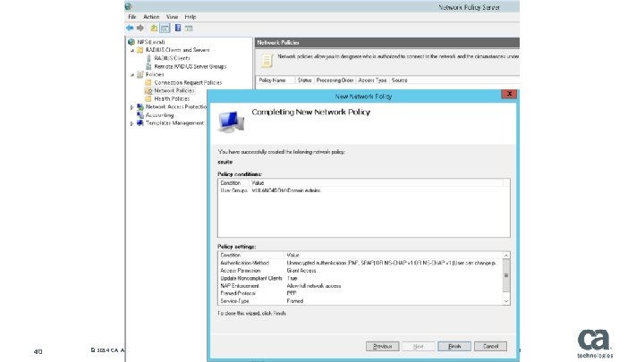644x362 pixels.
Task: Click the Condition header in Policy settings
Action: pos(251,256)
